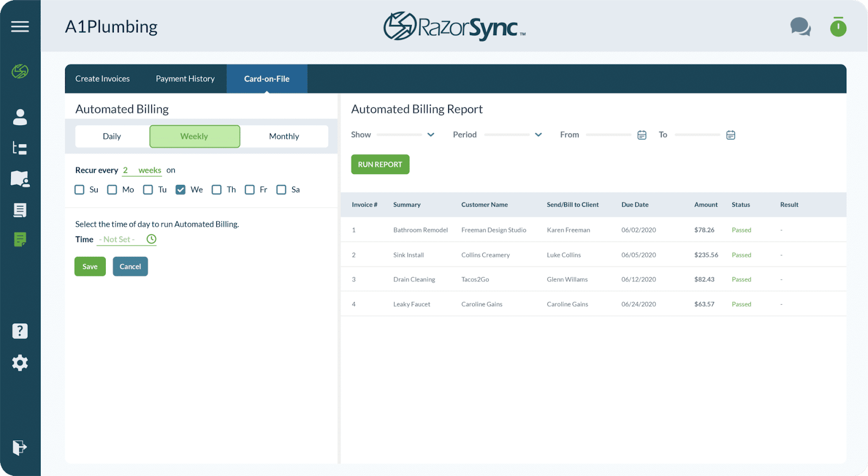Click the Result column header
The height and width of the screenshot is (476, 868).
click(x=789, y=204)
